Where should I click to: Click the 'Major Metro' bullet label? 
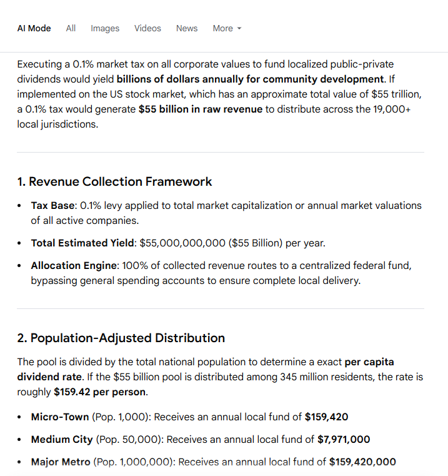tap(61, 462)
